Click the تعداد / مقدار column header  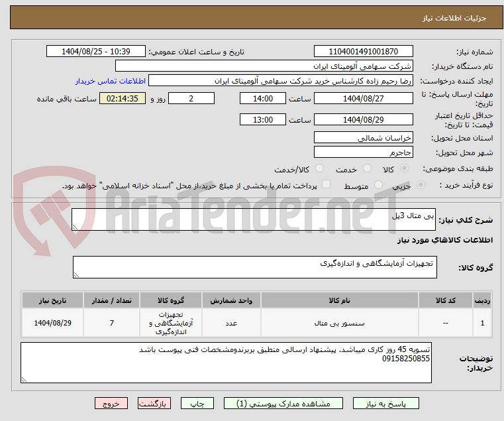pyautogui.click(x=111, y=300)
